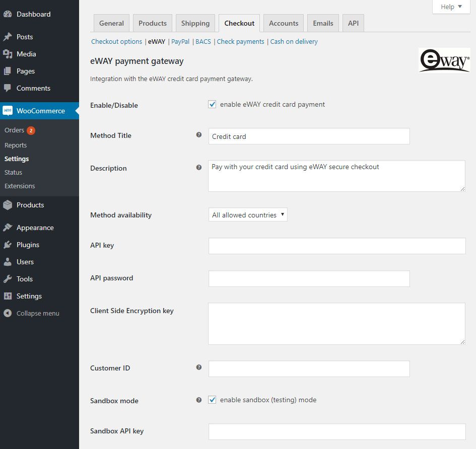Screen dimensions: 476x449
Task: Open the Checkout options link
Action: point(116,42)
